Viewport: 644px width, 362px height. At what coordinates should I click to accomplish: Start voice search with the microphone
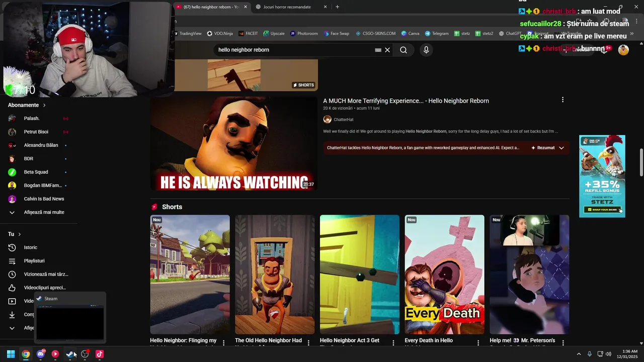tap(426, 50)
